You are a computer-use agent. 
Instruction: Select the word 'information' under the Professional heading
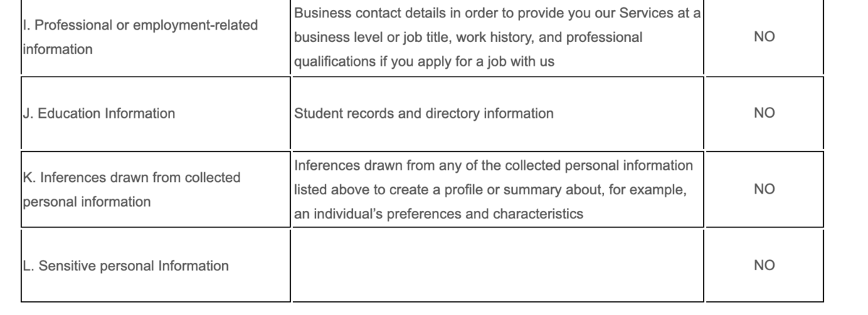coord(58,49)
